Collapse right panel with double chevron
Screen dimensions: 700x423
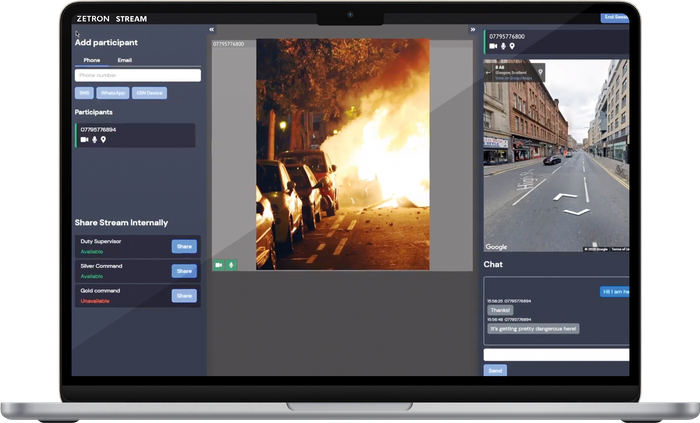click(x=472, y=30)
